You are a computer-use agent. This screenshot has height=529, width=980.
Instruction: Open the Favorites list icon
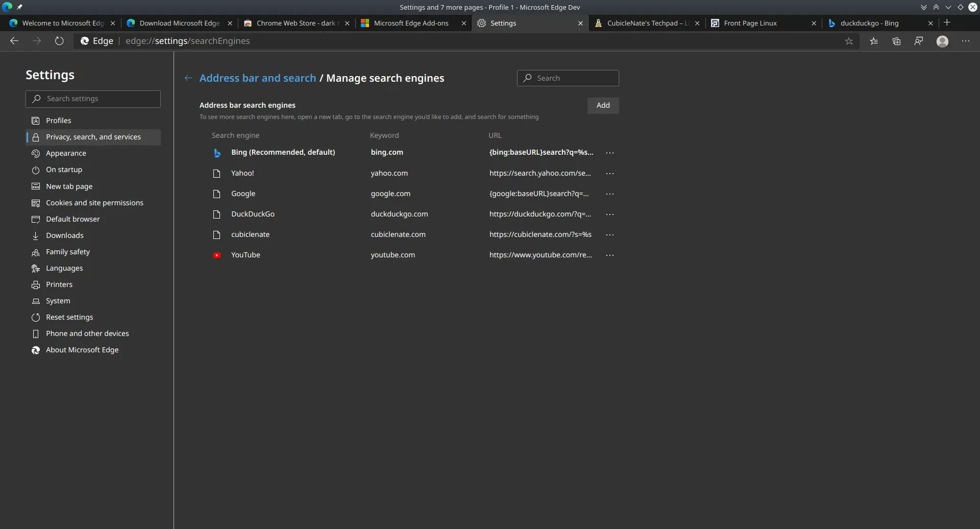[874, 41]
